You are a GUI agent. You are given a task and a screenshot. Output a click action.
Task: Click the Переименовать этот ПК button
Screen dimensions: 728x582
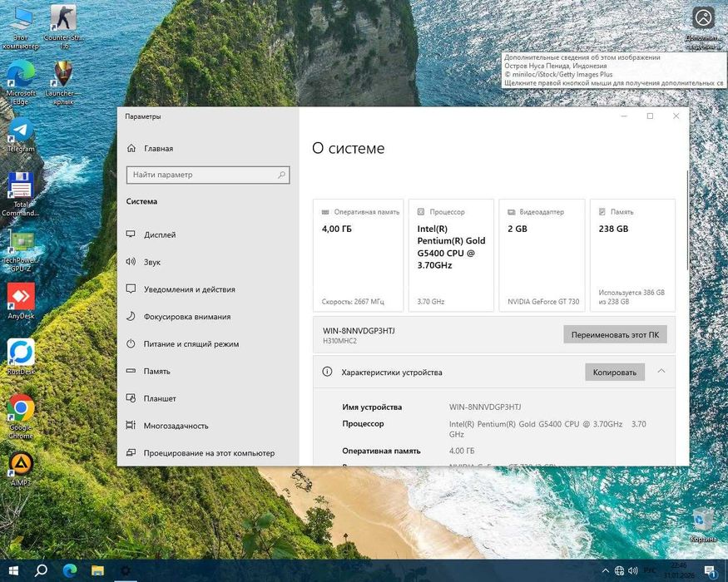pos(615,334)
